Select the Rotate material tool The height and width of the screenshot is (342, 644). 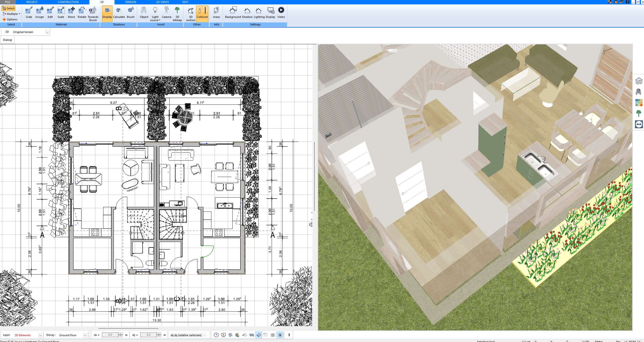tap(82, 13)
